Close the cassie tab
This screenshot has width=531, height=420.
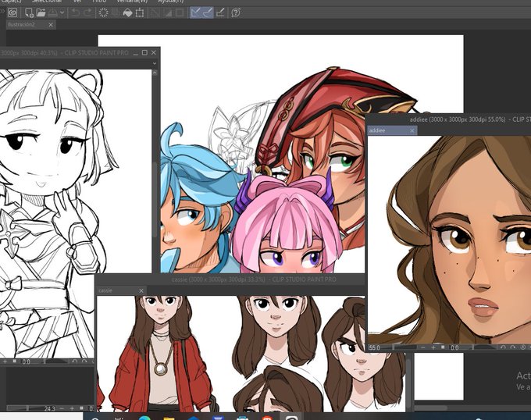click(x=141, y=290)
